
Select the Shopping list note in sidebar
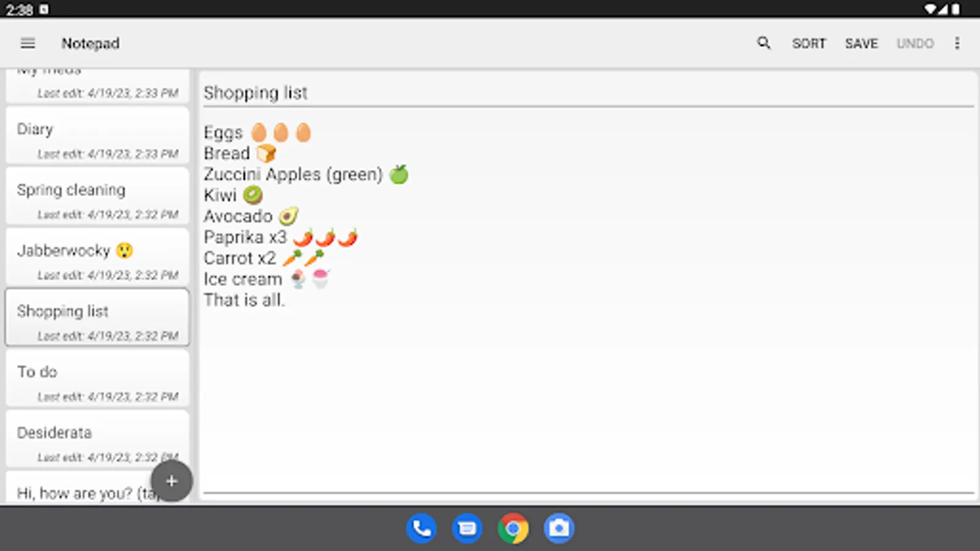point(97,318)
